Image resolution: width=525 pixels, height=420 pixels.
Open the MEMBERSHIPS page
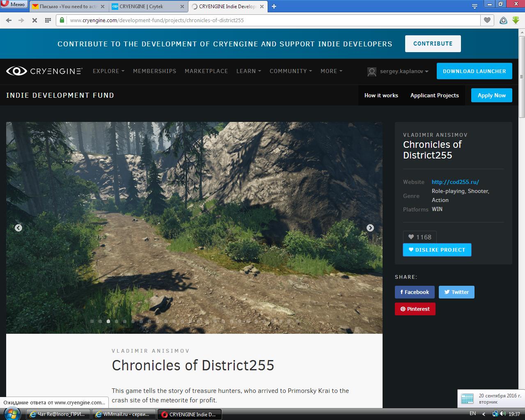[154, 71]
